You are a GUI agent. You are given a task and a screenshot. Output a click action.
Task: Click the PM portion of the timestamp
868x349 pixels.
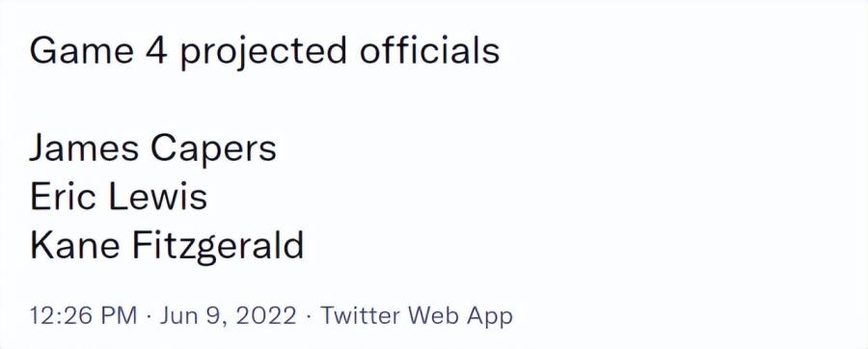118,316
